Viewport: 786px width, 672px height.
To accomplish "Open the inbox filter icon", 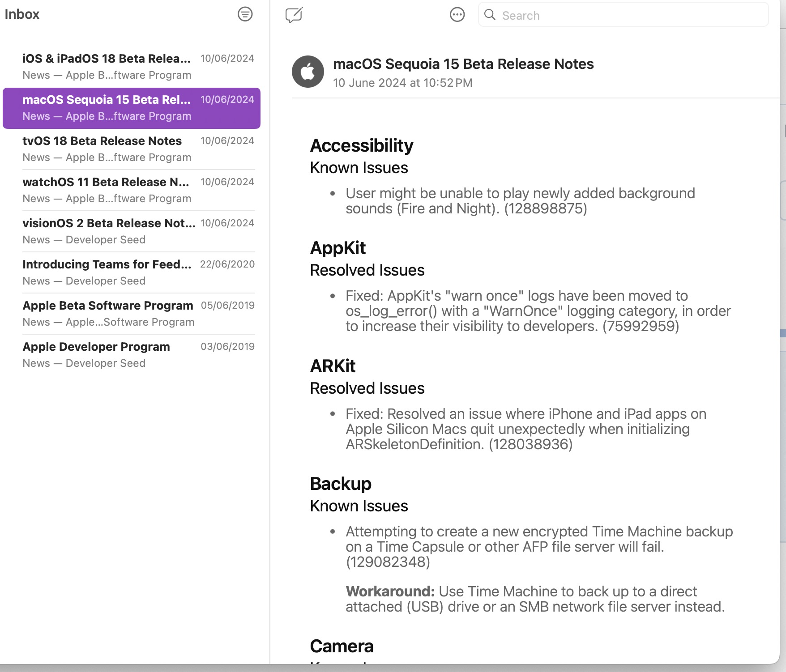I will point(245,14).
